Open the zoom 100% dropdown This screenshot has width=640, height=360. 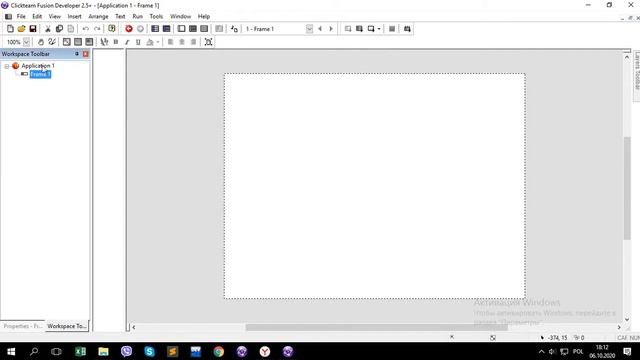27,42
